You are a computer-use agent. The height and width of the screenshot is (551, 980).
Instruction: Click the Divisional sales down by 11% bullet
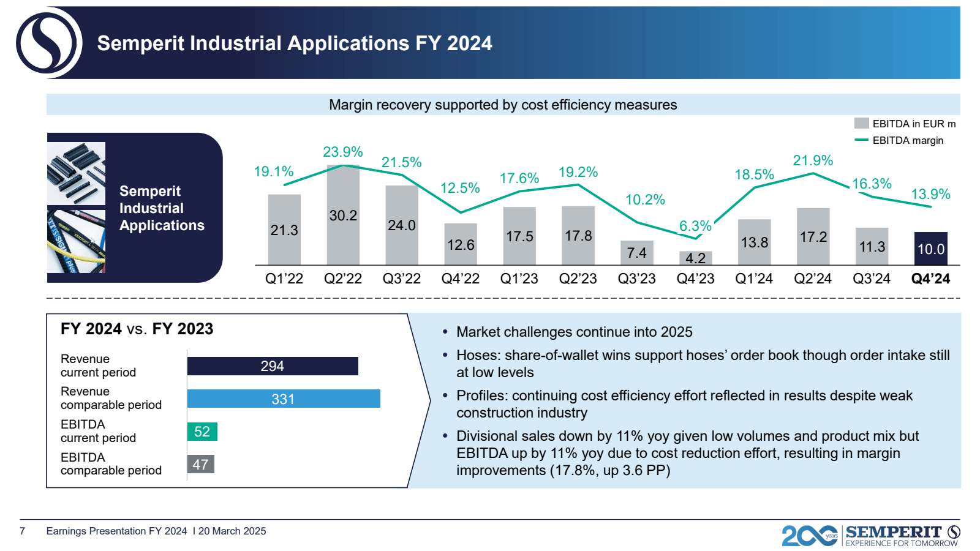pos(687,453)
